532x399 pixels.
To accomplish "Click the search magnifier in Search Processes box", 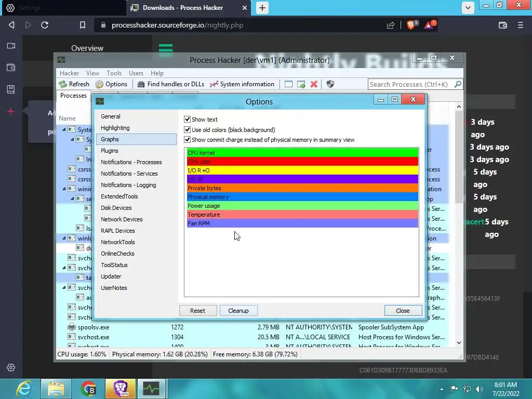I will tap(458, 84).
